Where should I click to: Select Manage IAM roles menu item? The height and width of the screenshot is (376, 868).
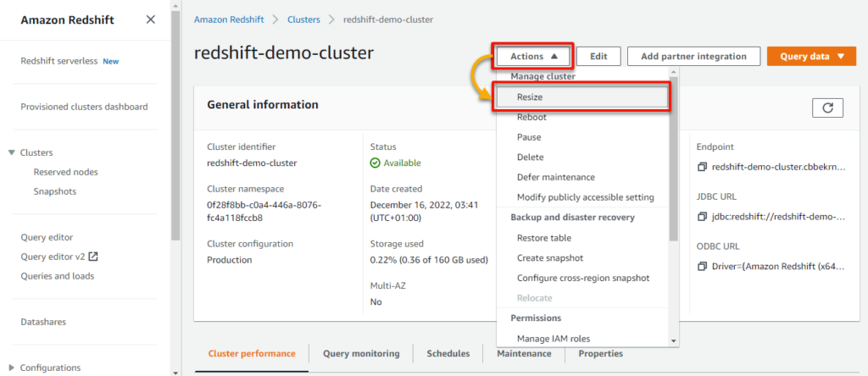point(581,339)
